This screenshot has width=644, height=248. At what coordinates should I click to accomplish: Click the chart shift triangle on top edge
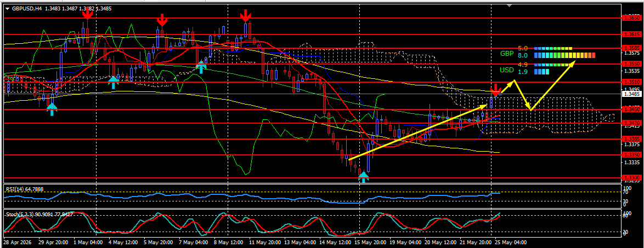click(x=509, y=5)
